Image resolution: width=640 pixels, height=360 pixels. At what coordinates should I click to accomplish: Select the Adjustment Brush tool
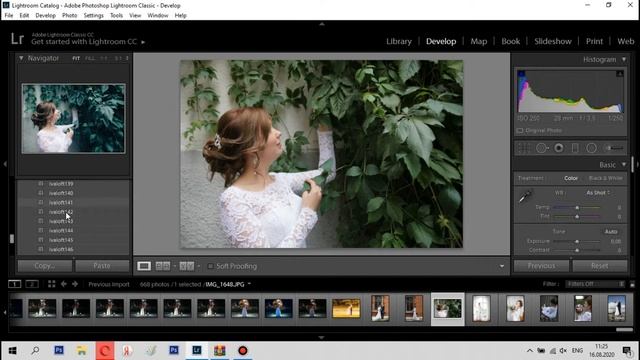point(613,148)
